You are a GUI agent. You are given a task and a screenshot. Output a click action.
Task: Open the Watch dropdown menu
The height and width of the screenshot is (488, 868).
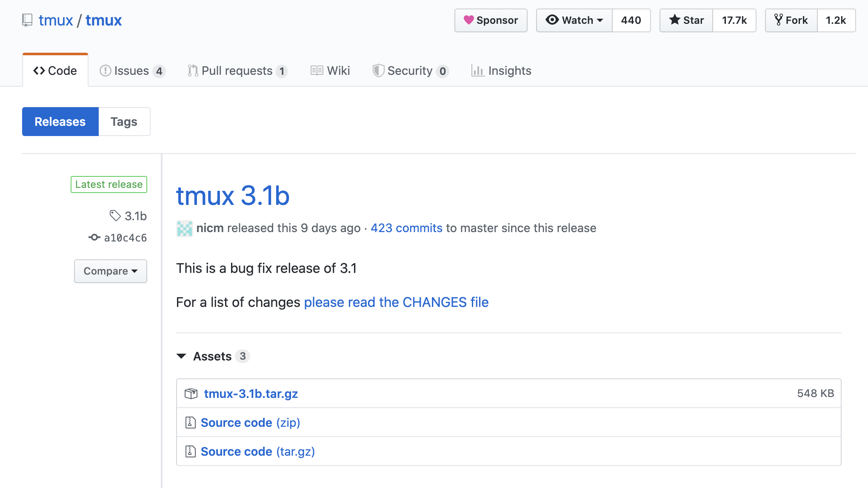pyautogui.click(x=574, y=20)
